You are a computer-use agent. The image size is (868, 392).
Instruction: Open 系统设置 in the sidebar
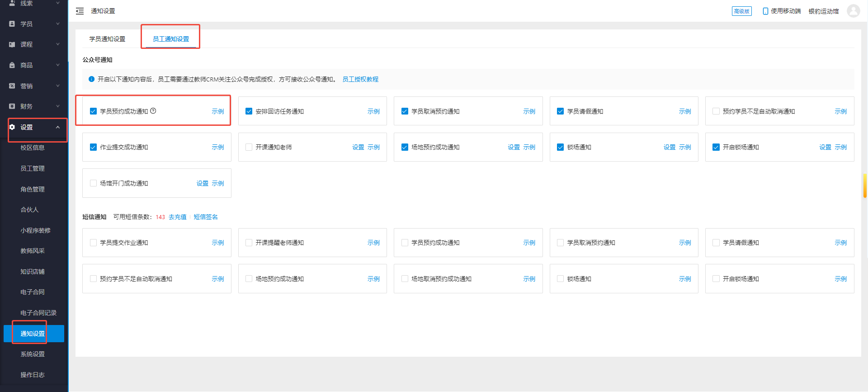pyautogui.click(x=33, y=354)
